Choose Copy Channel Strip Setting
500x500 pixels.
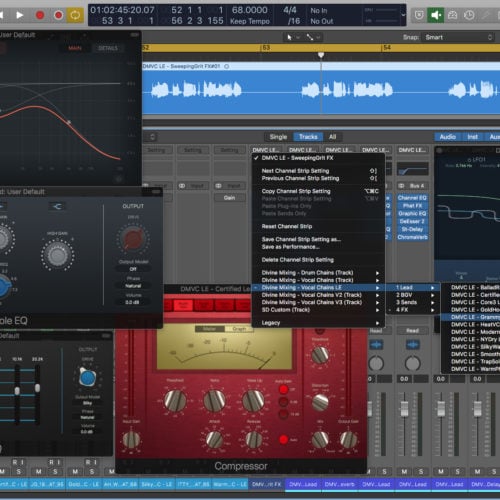[318, 191]
